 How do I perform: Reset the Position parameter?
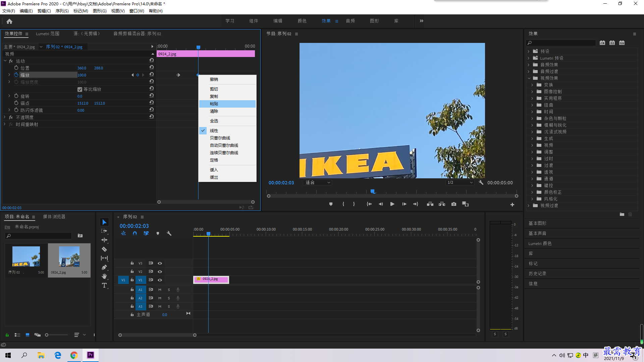[x=152, y=67]
